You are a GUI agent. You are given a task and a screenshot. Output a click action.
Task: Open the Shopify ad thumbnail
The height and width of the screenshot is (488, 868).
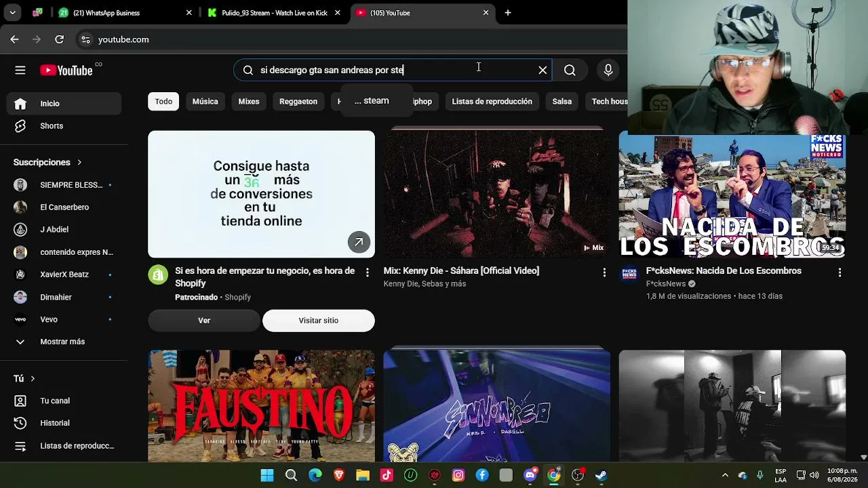(261, 195)
